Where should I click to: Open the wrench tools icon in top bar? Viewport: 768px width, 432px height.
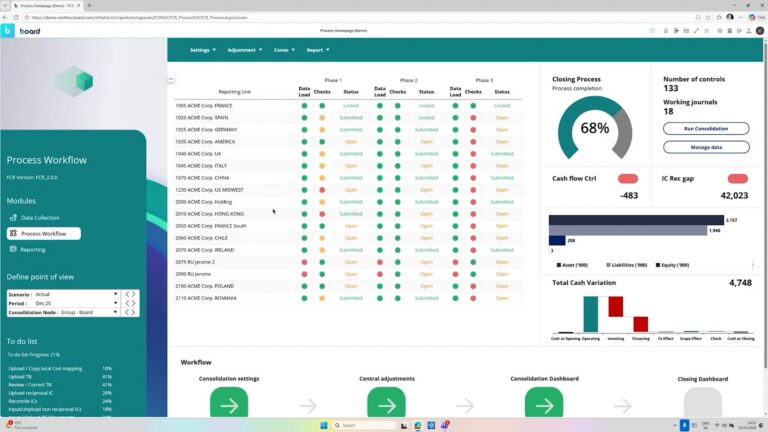[x=696, y=31]
